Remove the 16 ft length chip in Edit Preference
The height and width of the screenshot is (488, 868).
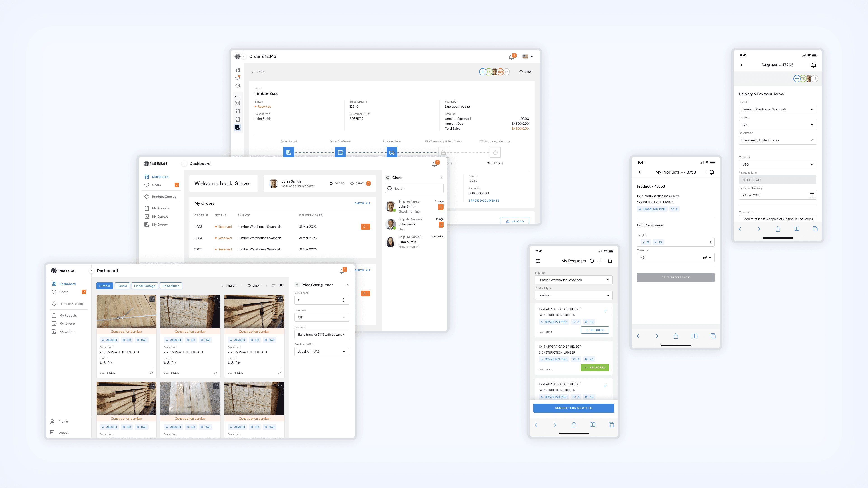coord(656,242)
